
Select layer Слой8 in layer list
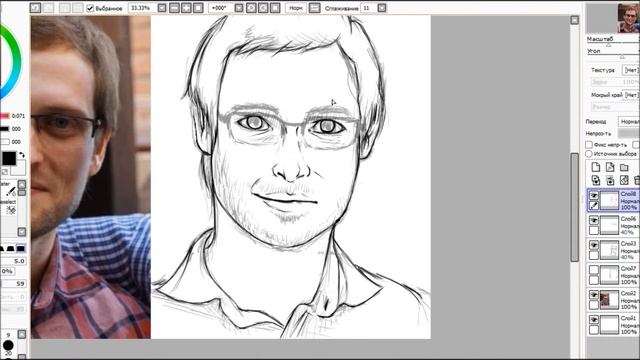click(613, 200)
